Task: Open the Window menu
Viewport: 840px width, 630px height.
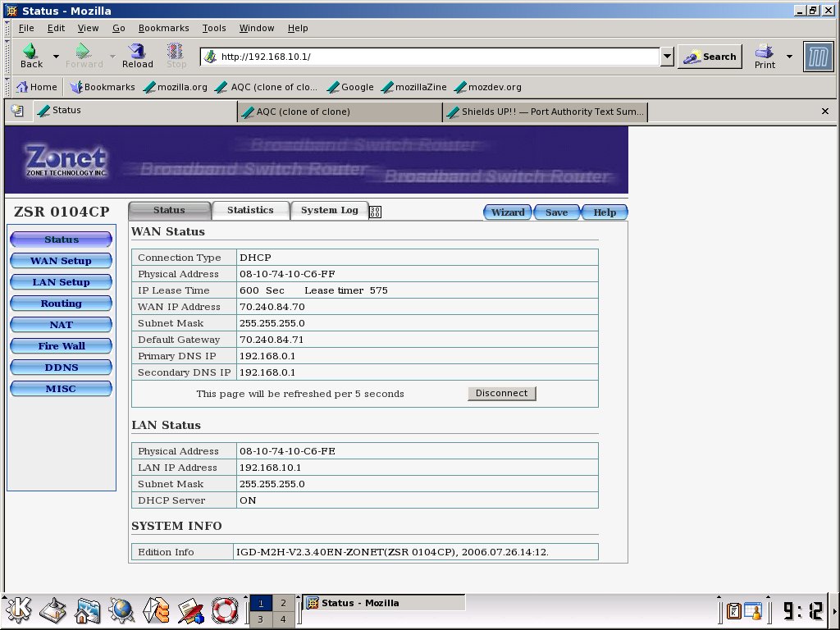Action: click(x=257, y=28)
